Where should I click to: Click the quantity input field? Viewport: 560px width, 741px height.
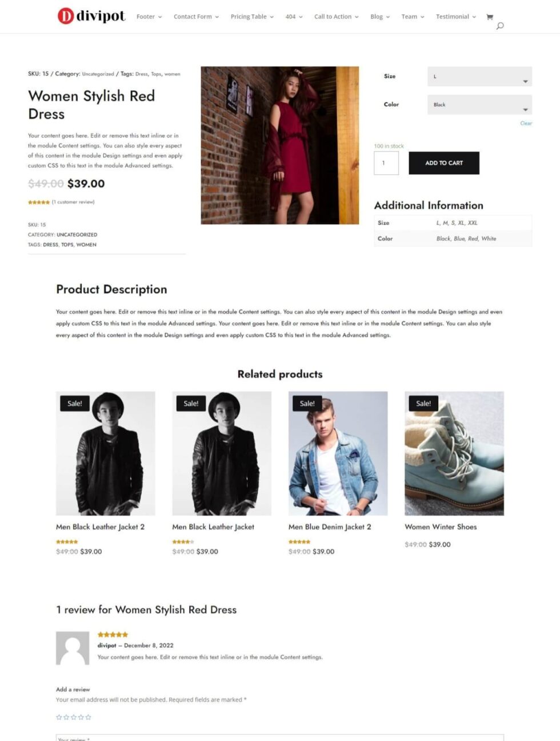386,163
